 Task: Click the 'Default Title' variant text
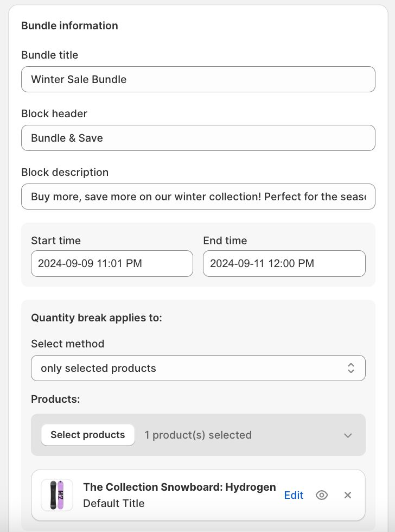(113, 503)
